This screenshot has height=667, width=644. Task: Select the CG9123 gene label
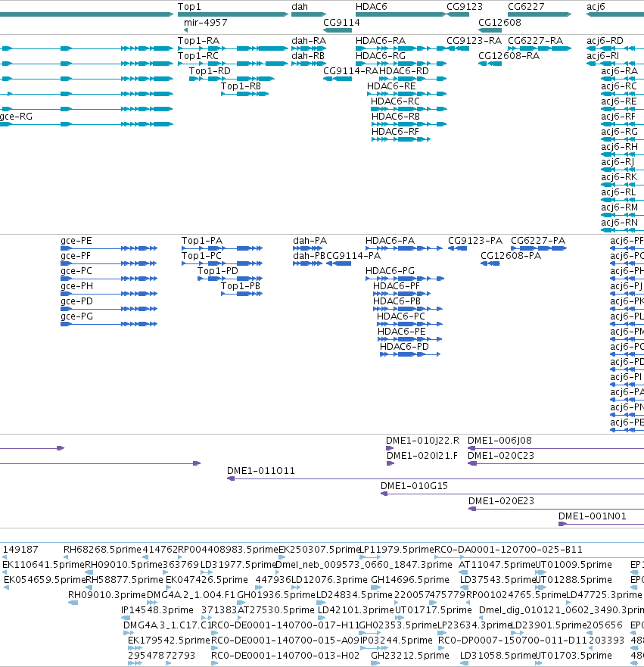pyautogui.click(x=464, y=7)
